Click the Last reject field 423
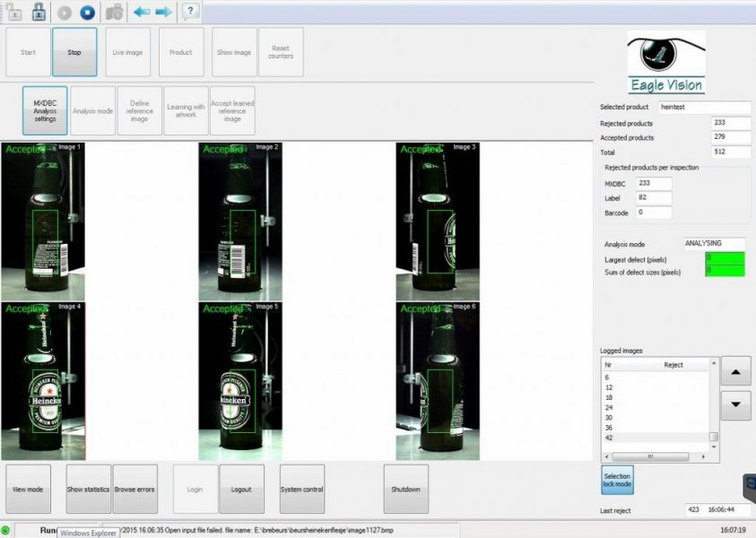The width and height of the screenshot is (756, 538). [x=717, y=510]
